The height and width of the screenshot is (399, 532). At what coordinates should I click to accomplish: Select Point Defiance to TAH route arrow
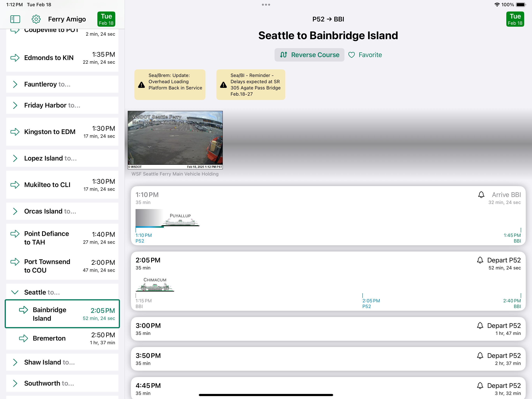click(15, 234)
